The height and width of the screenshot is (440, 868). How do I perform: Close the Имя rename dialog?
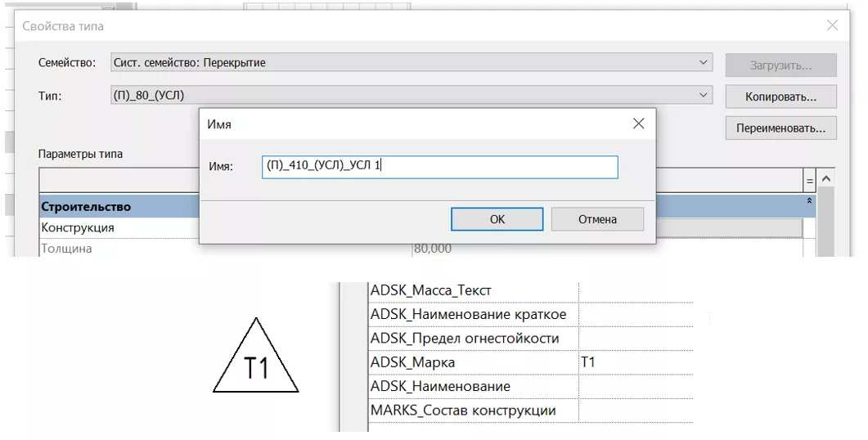pos(638,123)
